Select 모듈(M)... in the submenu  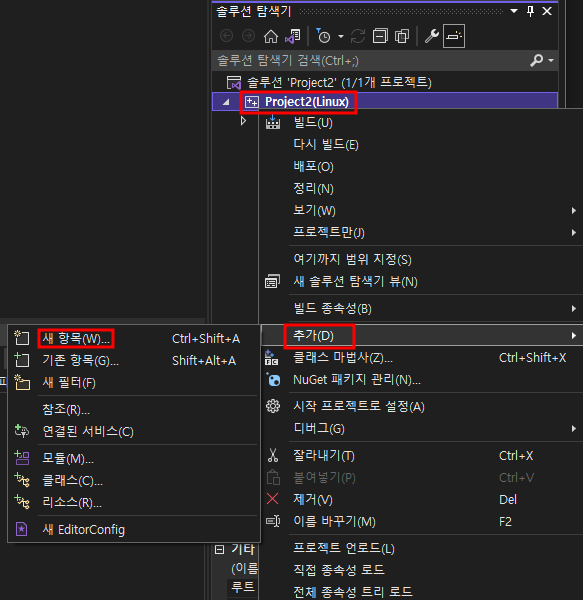(x=134, y=458)
